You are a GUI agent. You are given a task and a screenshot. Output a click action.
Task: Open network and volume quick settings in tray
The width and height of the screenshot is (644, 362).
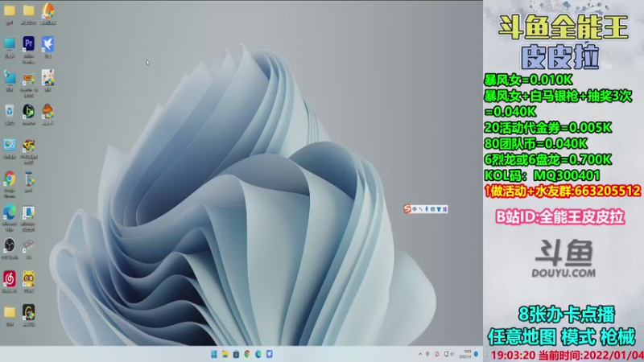[449, 354]
